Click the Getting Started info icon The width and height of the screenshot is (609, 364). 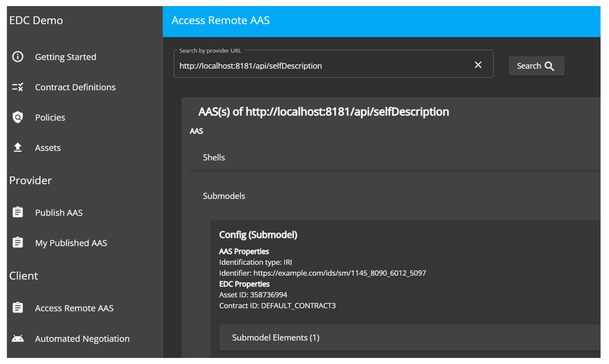[x=18, y=57]
